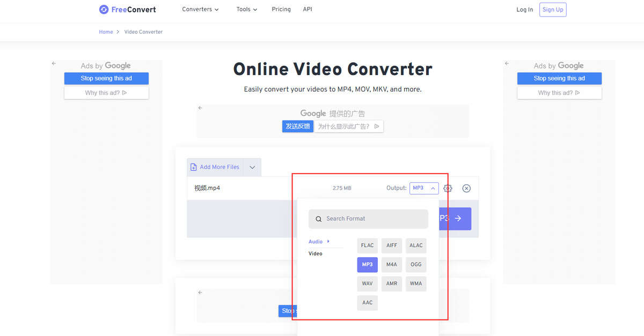
Task: Click the 视频.mp4 file name
Action: pyautogui.click(x=207, y=188)
